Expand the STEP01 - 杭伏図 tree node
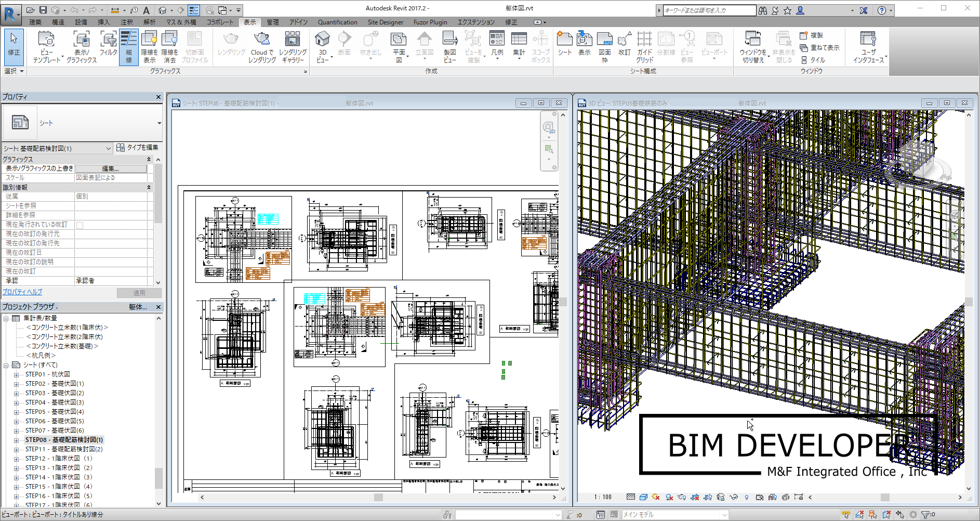Image resolution: width=980 pixels, height=521 pixels. point(16,374)
